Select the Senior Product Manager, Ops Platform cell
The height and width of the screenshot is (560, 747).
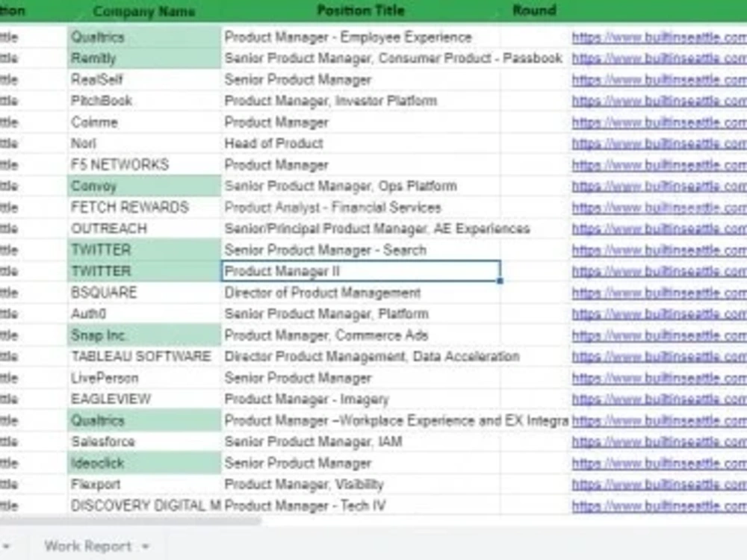click(x=361, y=186)
